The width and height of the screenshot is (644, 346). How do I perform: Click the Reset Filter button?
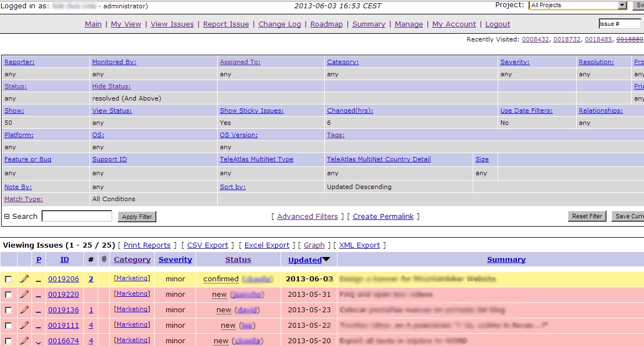587,217
